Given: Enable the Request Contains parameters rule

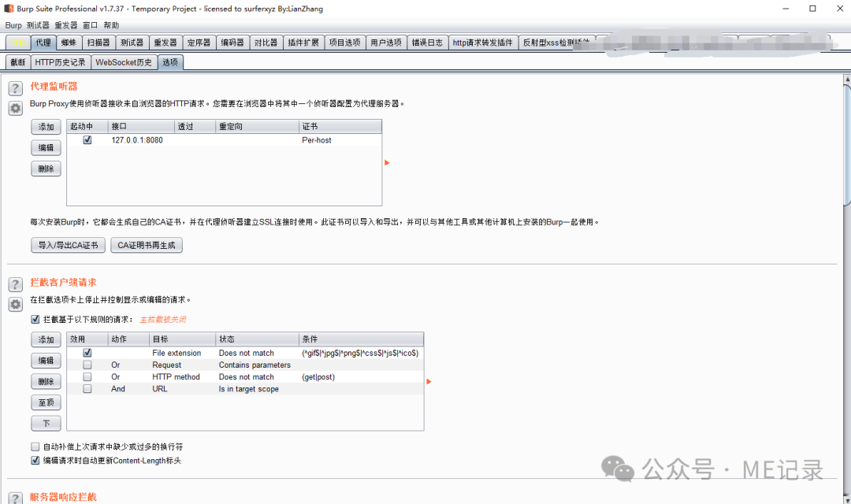Looking at the screenshot, I should [x=87, y=364].
